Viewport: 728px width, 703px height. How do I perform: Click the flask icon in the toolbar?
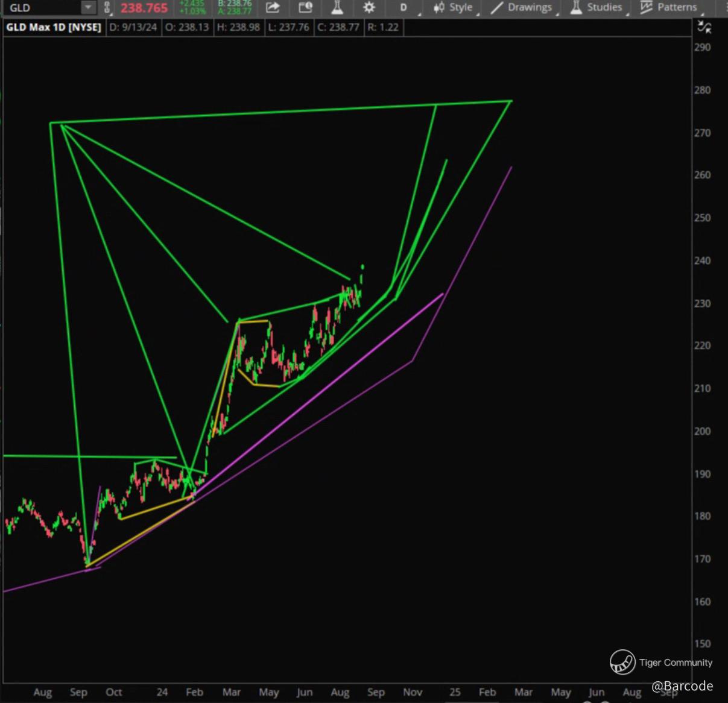[337, 7]
